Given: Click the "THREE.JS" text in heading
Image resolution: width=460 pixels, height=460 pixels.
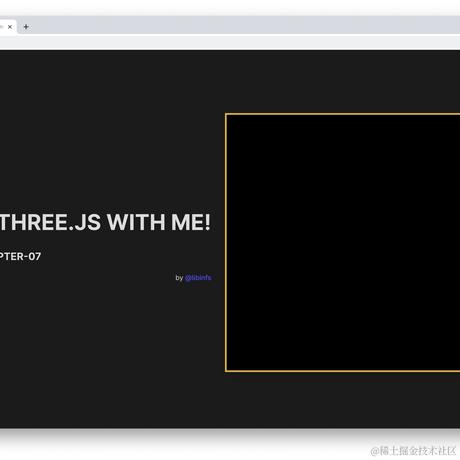Looking at the screenshot, I should (50, 222).
